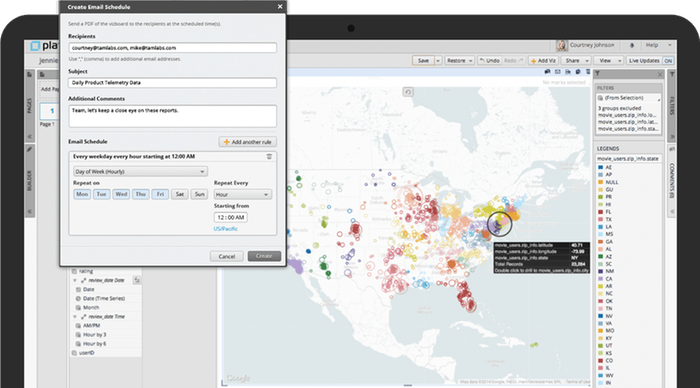Image resolution: width=700 pixels, height=388 pixels.
Task: Click the Platfora logo
Action: click(44, 46)
